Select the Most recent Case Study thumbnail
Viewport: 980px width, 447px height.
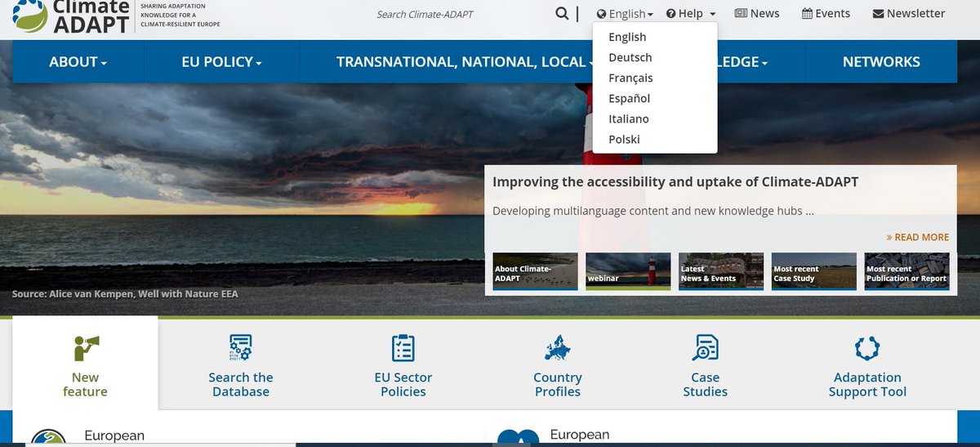[814, 271]
